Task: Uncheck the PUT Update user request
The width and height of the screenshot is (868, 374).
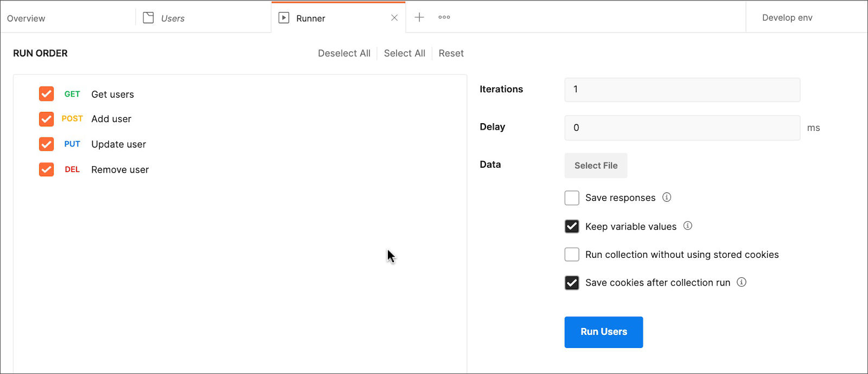Action: pos(47,144)
